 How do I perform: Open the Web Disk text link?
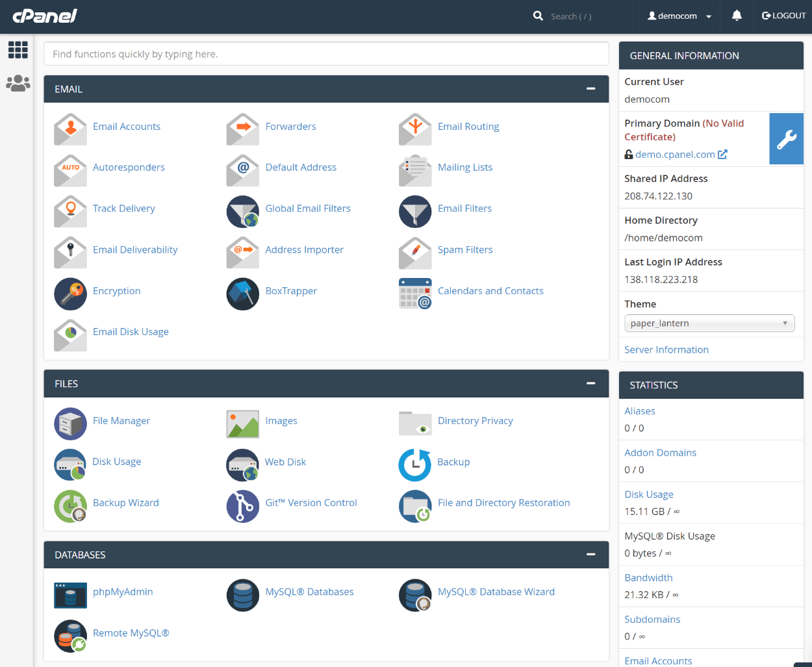[285, 462]
